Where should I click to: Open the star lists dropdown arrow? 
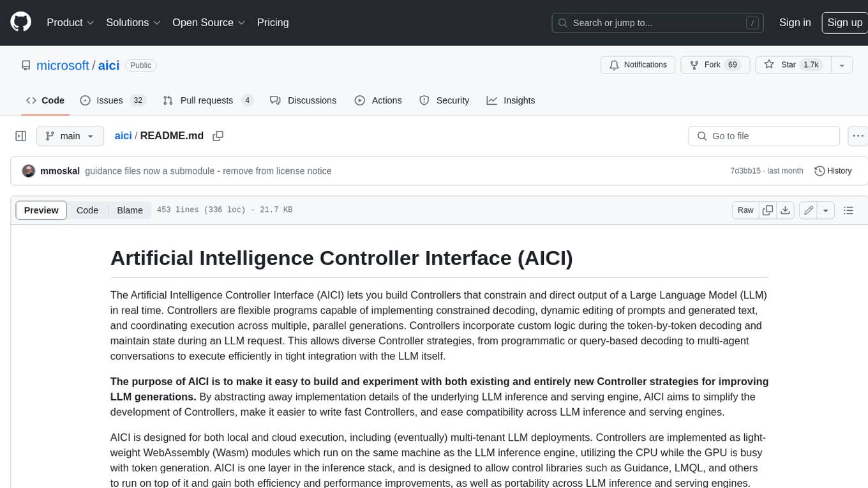(x=841, y=65)
